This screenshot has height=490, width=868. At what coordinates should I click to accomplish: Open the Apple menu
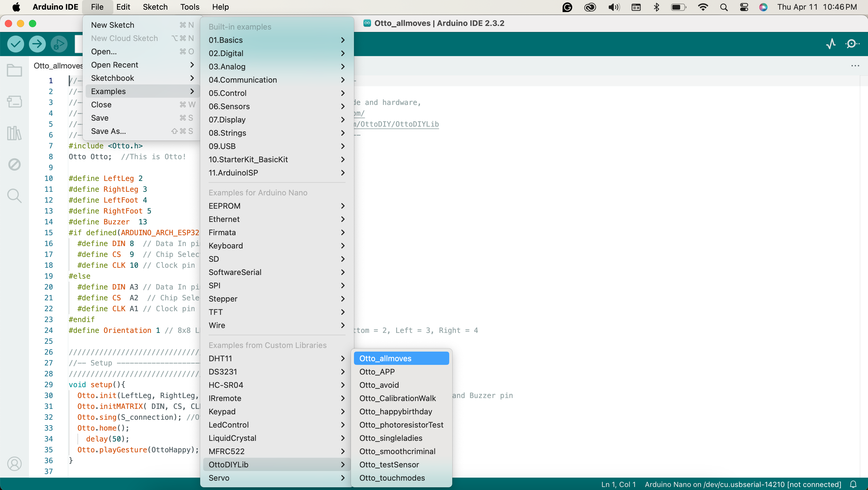pos(16,7)
